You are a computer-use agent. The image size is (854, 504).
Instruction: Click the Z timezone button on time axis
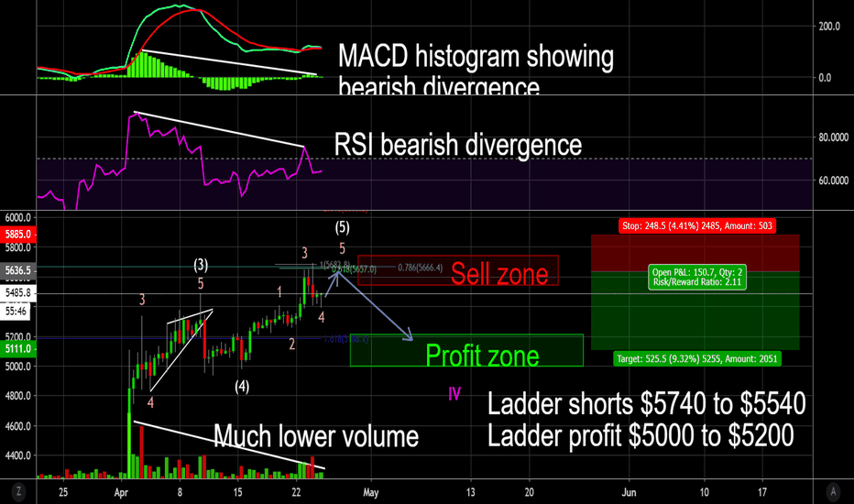click(x=18, y=492)
